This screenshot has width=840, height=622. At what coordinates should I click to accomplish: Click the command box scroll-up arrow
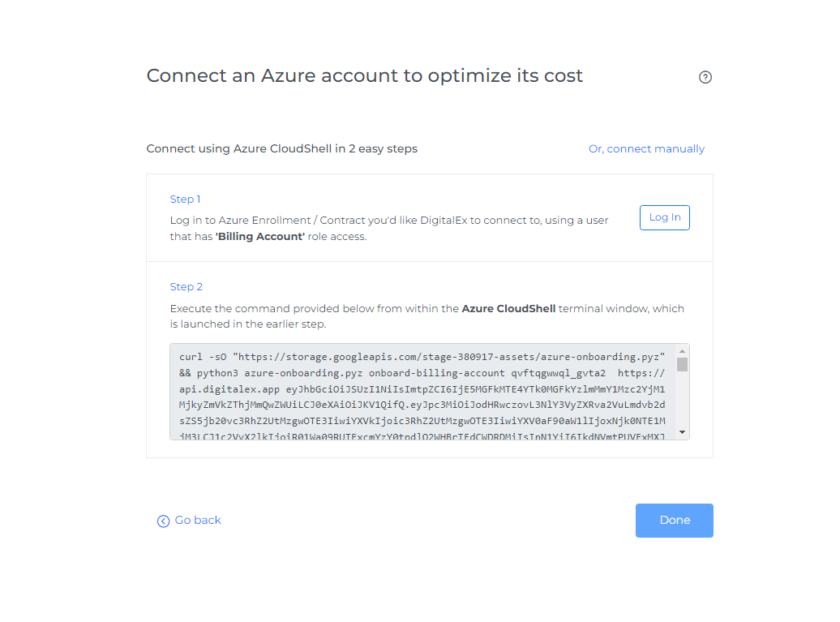pos(683,350)
